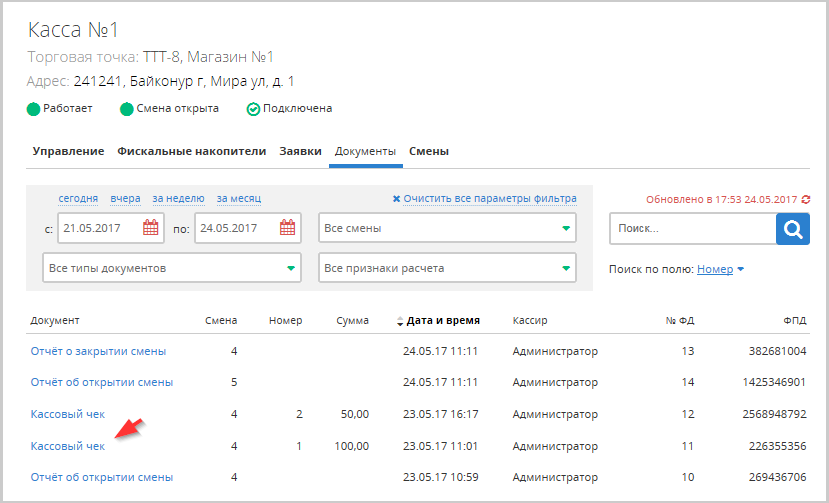Sort by 'Дата и время' column
829x503 pixels.
[442, 321]
